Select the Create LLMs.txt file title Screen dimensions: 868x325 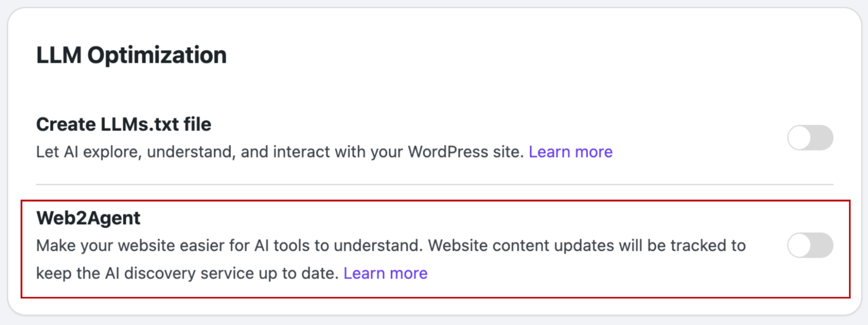(124, 124)
